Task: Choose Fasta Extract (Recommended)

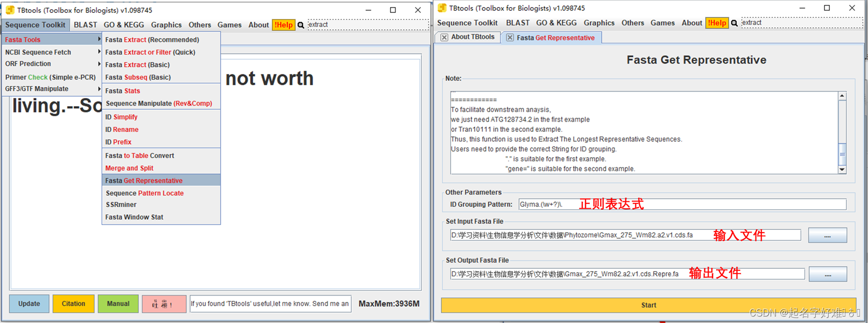Action: (161, 40)
